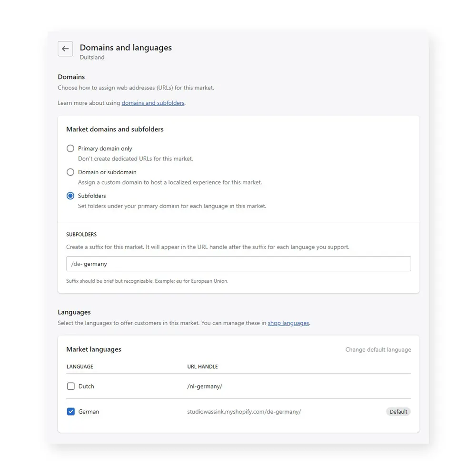Choose the Domain or subdomain option
Image resolution: width=476 pixels, height=476 pixels.
click(x=70, y=172)
